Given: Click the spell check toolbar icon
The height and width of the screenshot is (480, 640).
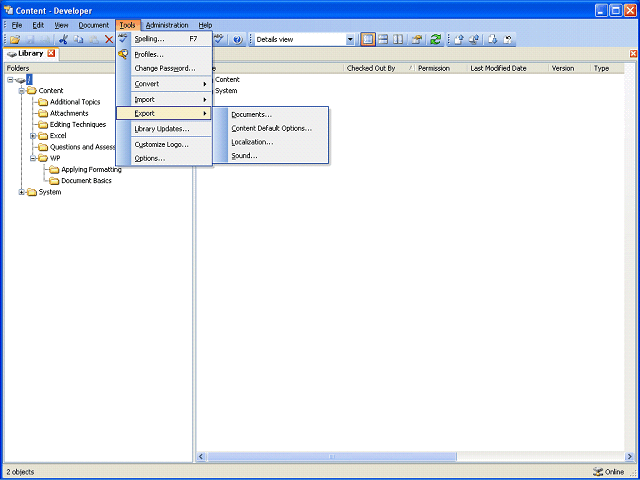Looking at the screenshot, I should [219, 39].
